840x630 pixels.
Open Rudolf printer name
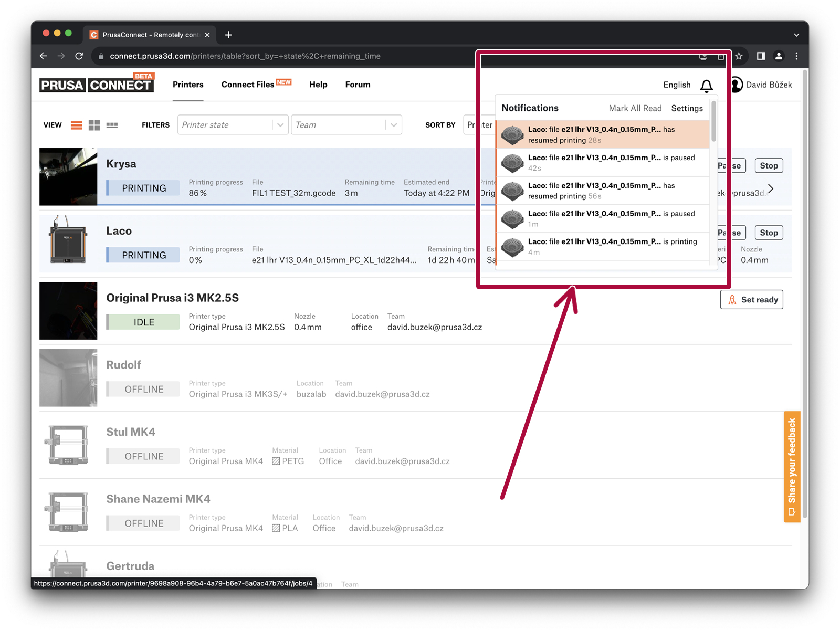pyautogui.click(x=124, y=365)
